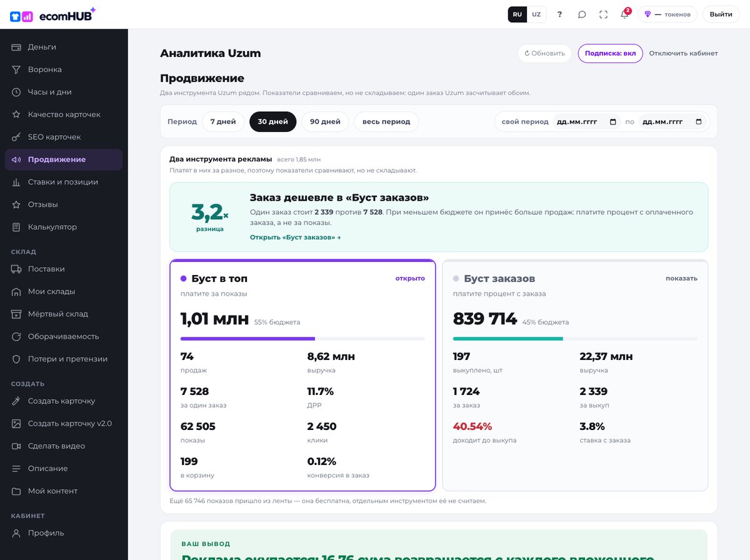Click the Отключить кабинет link
750x560 pixels.
coord(683,53)
